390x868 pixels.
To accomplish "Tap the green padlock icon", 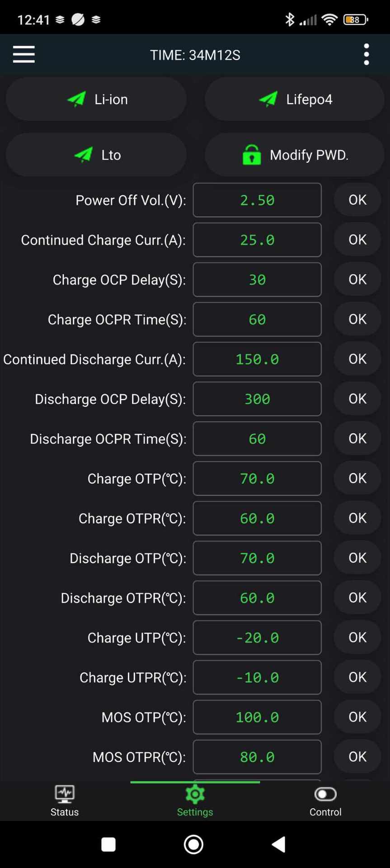I will click(x=252, y=155).
